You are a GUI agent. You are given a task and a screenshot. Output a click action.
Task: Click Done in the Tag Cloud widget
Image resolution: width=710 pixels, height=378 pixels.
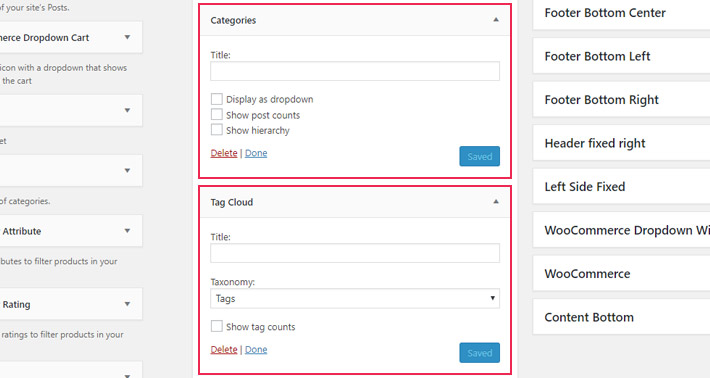point(256,349)
